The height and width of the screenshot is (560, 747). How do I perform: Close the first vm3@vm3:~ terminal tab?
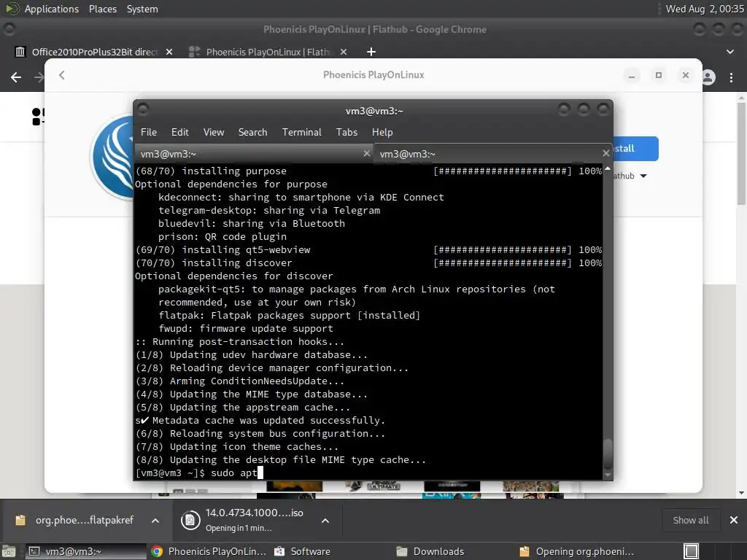366,153
